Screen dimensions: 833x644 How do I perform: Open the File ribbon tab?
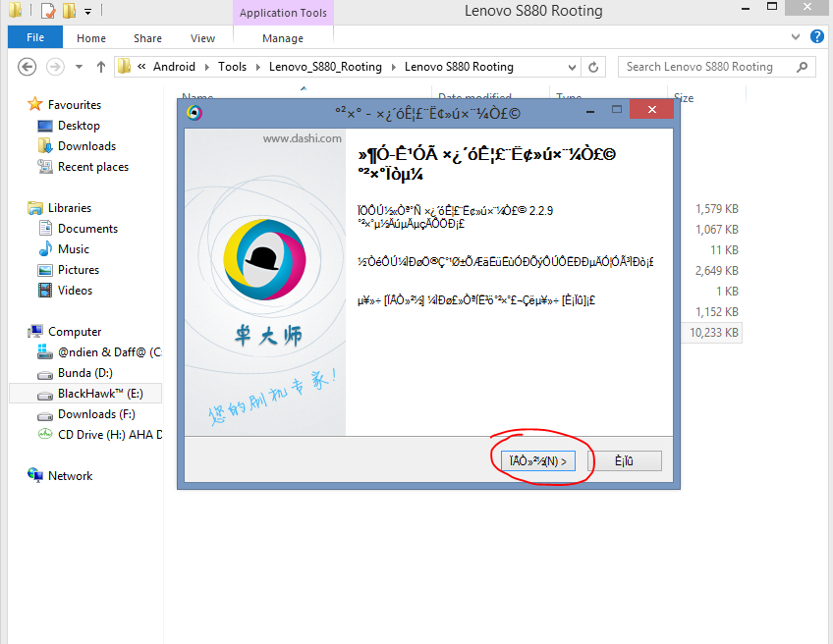pos(35,37)
